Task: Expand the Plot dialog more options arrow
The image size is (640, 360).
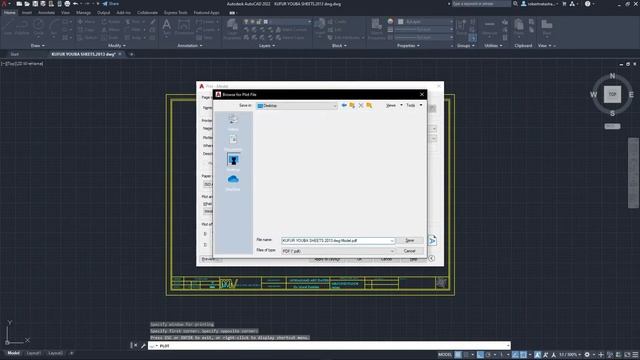Action: (x=431, y=258)
